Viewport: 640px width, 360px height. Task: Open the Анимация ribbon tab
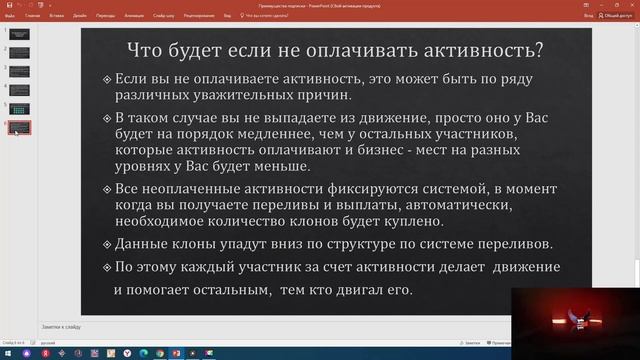point(134,16)
